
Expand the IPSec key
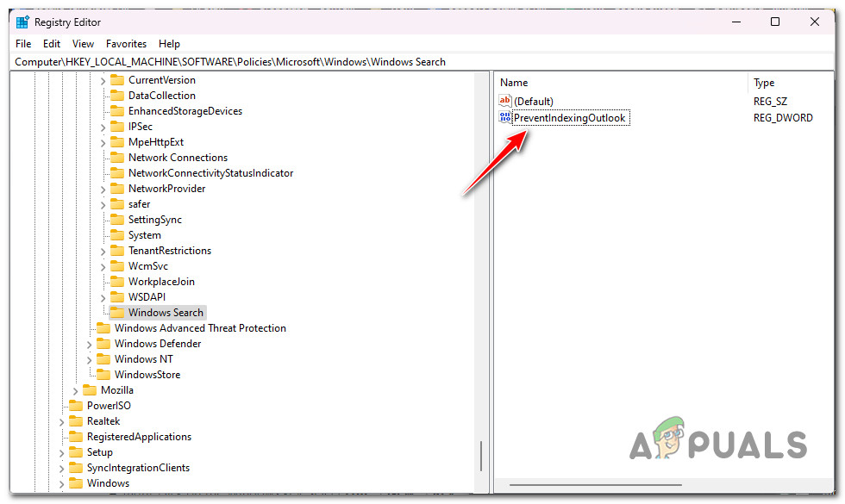103,128
